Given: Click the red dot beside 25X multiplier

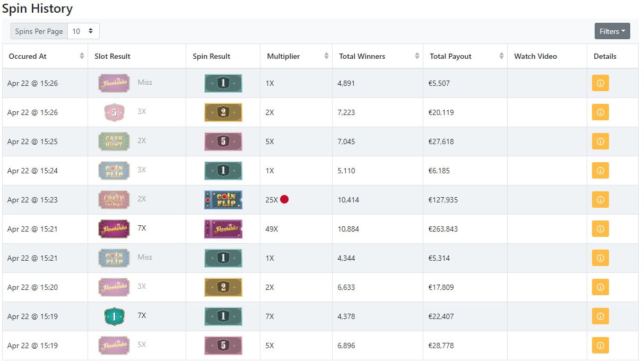Looking at the screenshot, I should point(284,200).
